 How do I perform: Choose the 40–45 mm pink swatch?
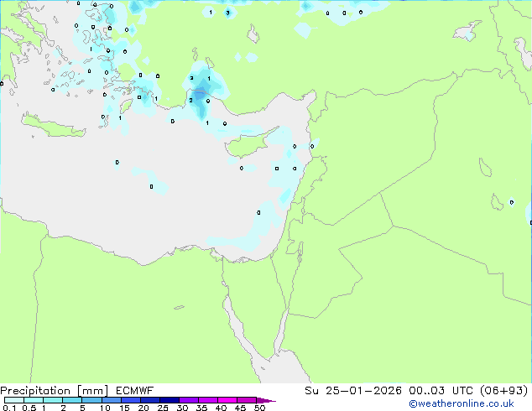pyautogui.click(x=227, y=400)
